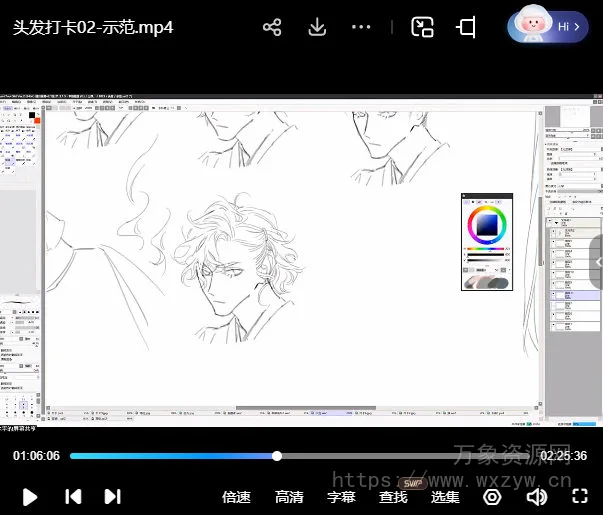Enter fullscreen mode
603x515 pixels.
point(580,496)
